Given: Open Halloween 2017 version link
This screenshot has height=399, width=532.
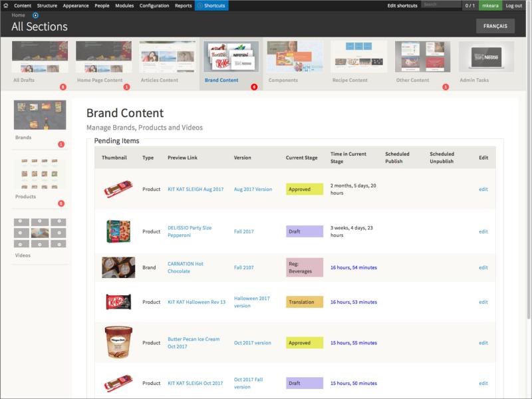Looking at the screenshot, I should [x=252, y=302].
